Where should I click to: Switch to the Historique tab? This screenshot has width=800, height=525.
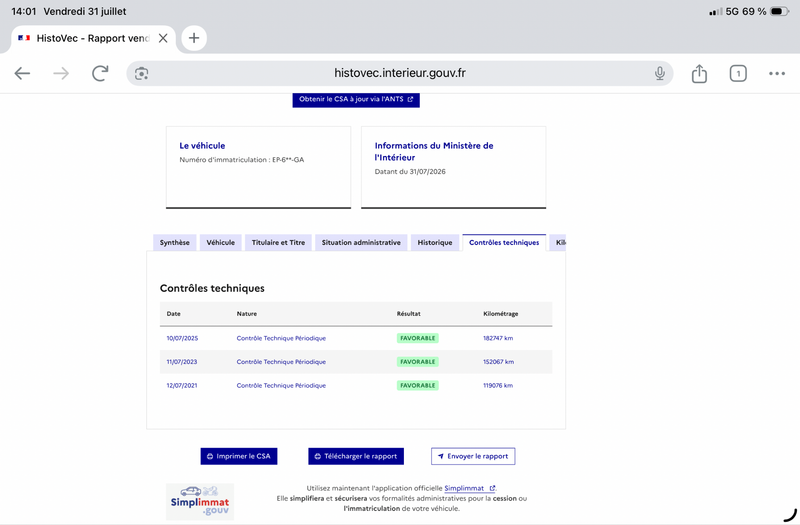435,242
